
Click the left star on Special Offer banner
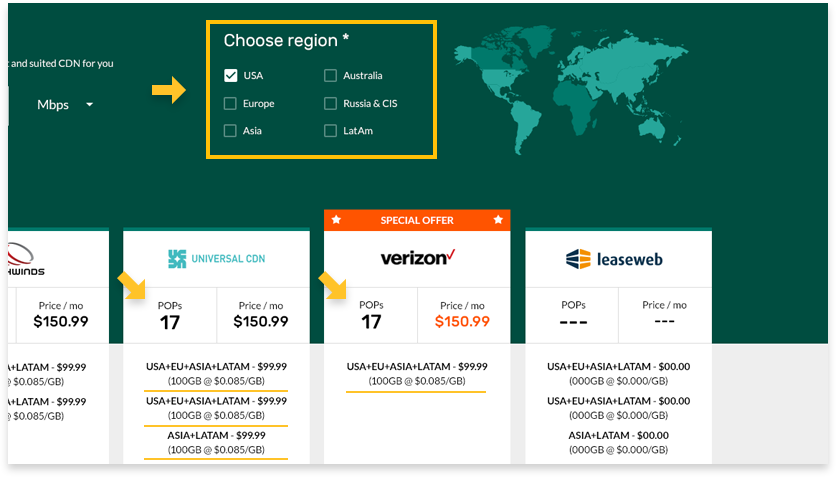336,220
